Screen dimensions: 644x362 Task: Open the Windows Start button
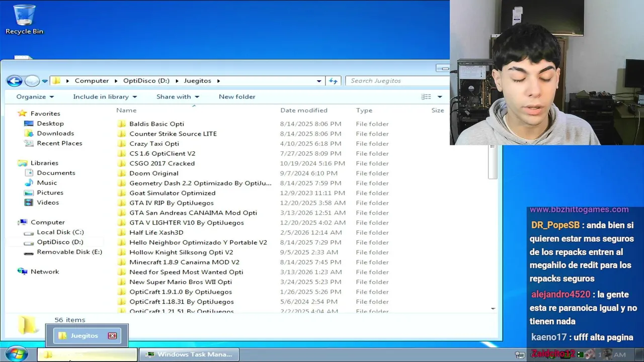tap(17, 353)
